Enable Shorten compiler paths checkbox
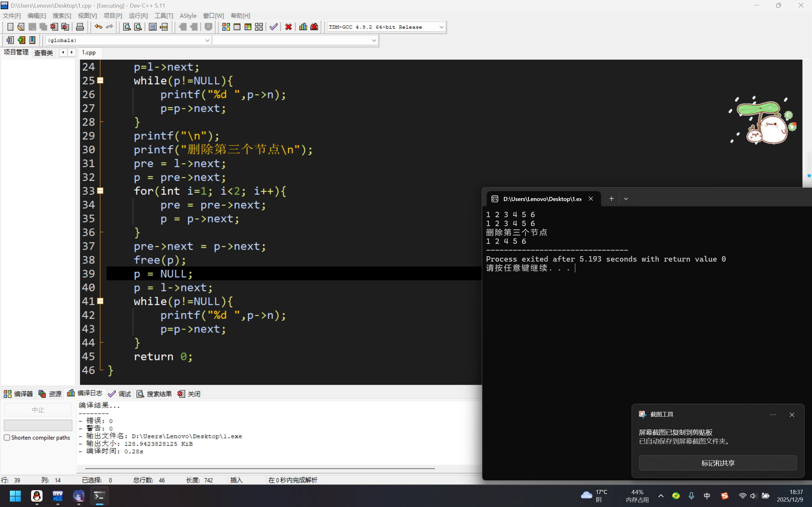 coord(7,437)
